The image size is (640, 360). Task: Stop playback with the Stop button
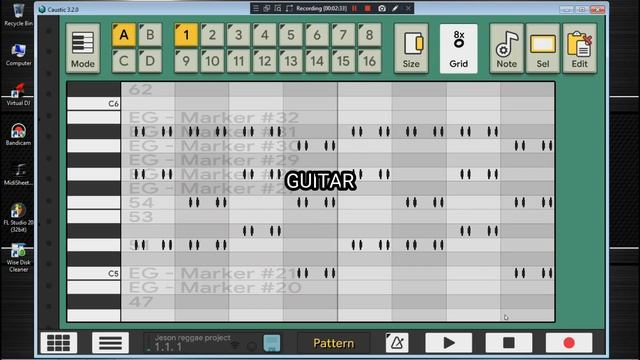pos(509,343)
